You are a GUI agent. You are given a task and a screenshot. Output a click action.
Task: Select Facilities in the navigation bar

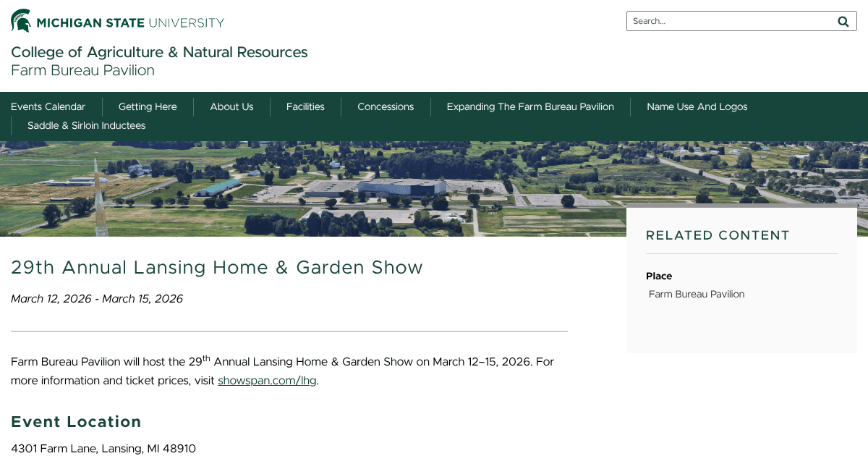[x=305, y=106]
